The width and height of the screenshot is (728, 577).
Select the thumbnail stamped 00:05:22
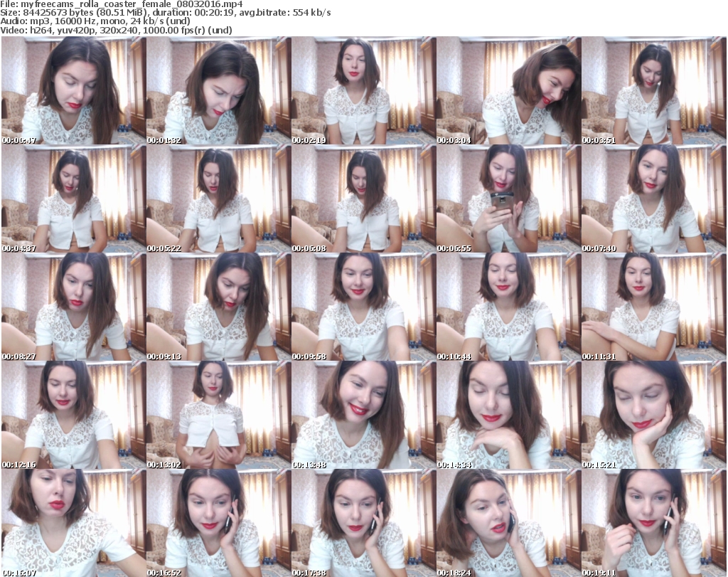[219, 198]
